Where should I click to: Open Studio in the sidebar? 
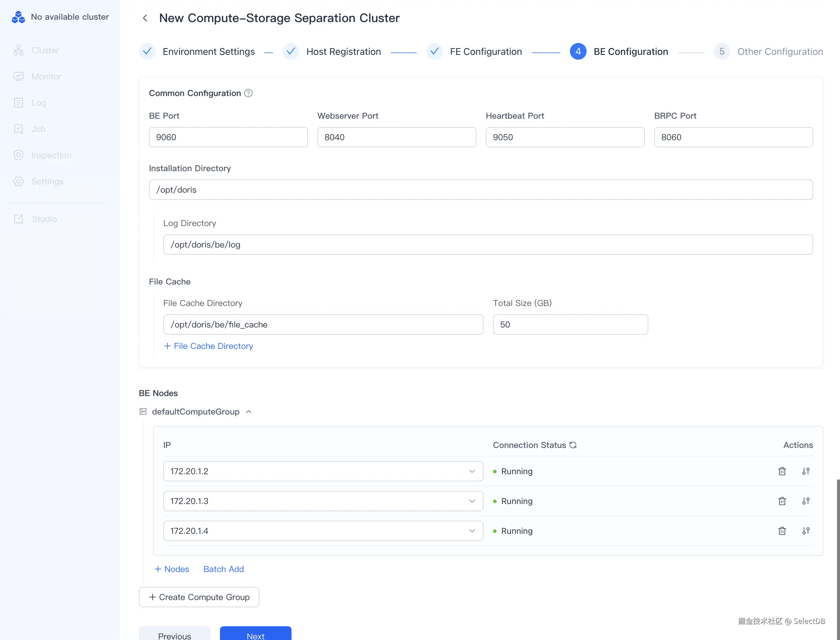(44, 219)
